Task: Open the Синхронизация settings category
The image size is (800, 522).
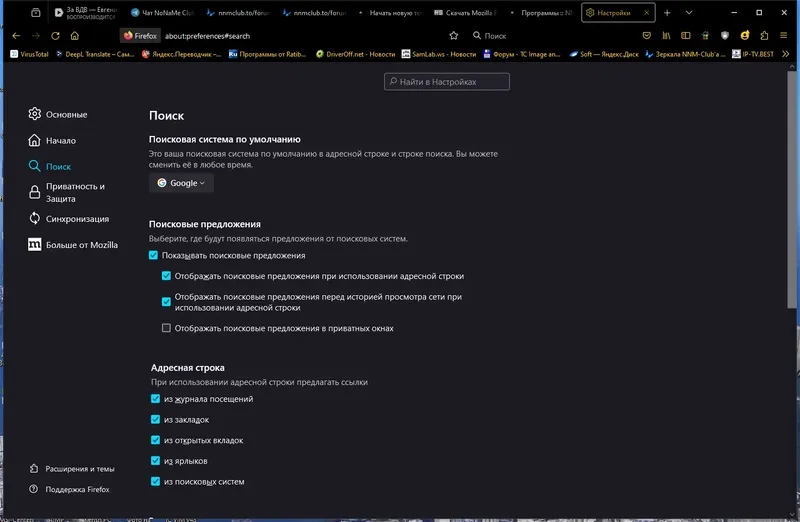Action: pos(68,218)
